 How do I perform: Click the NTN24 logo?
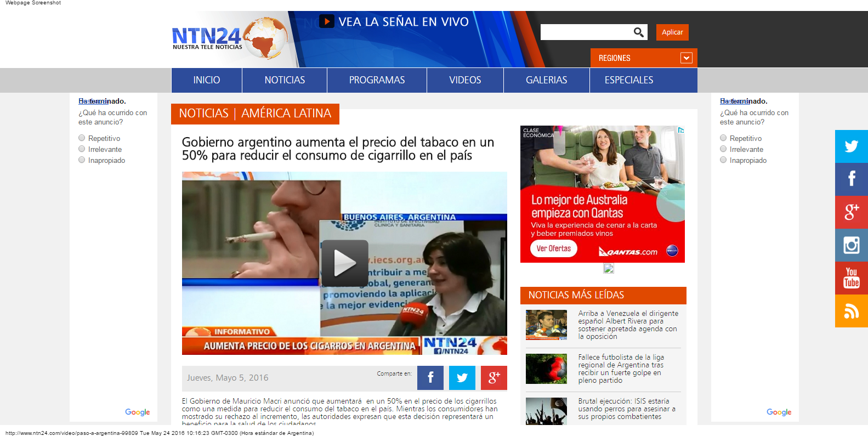point(230,38)
